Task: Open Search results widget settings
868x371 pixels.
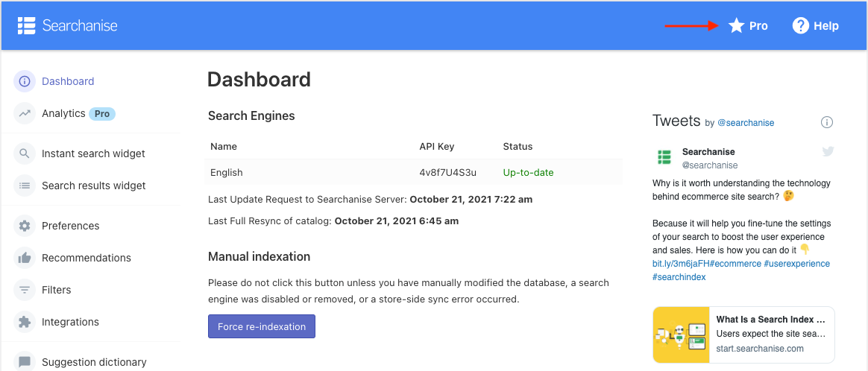Action: (94, 185)
